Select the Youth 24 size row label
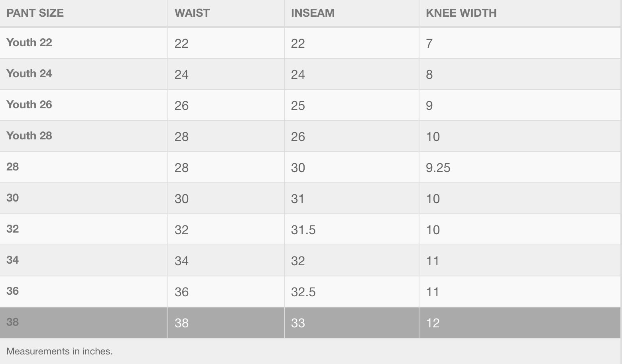Viewport: 622px width, 364px height. [30, 74]
